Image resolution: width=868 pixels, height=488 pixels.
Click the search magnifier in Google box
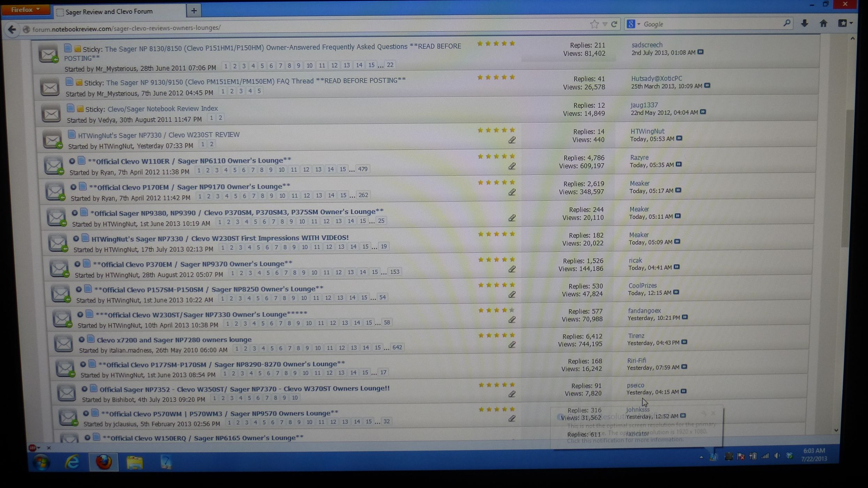[787, 23]
